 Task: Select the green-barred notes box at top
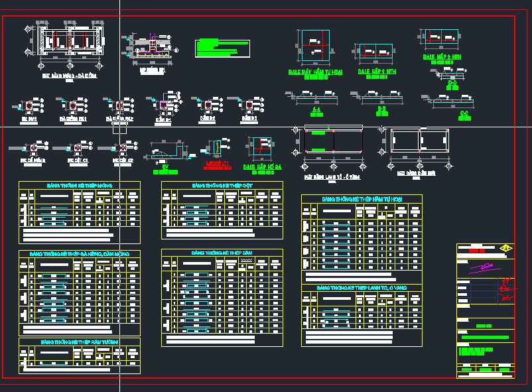click(222, 48)
